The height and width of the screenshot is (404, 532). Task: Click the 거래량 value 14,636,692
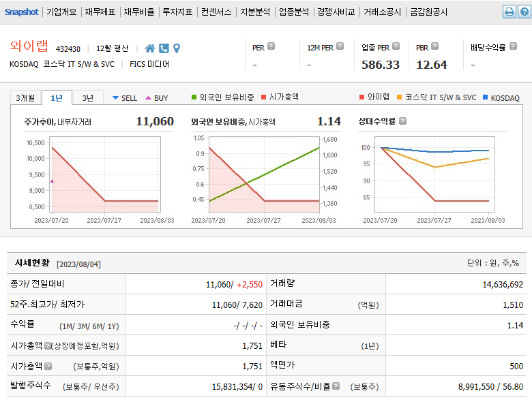coord(503,285)
